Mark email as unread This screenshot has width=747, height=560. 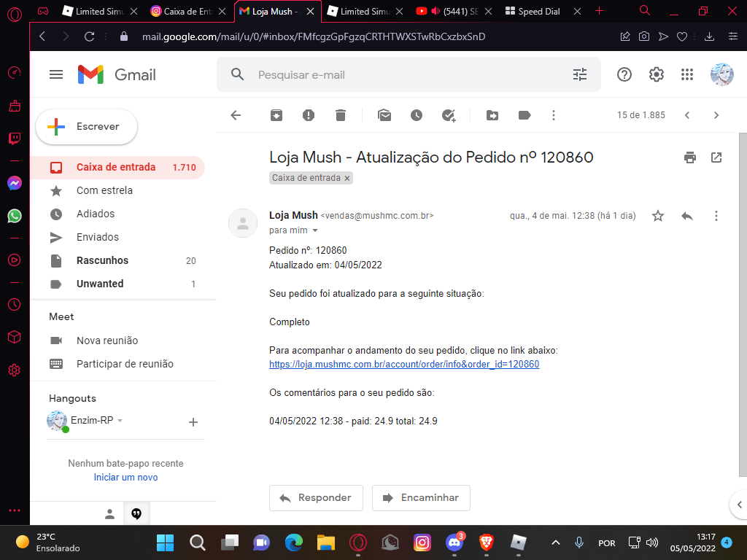(x=384, y=115)
